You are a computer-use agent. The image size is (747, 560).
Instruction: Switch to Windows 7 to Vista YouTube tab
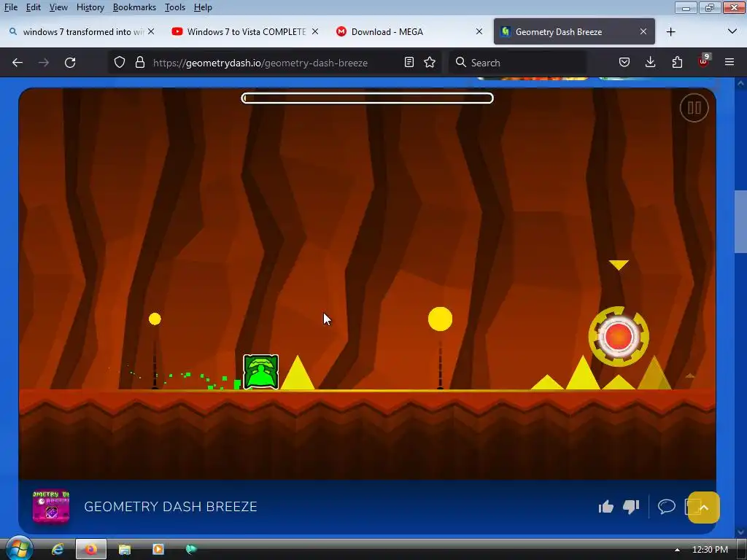click(246, 32)
